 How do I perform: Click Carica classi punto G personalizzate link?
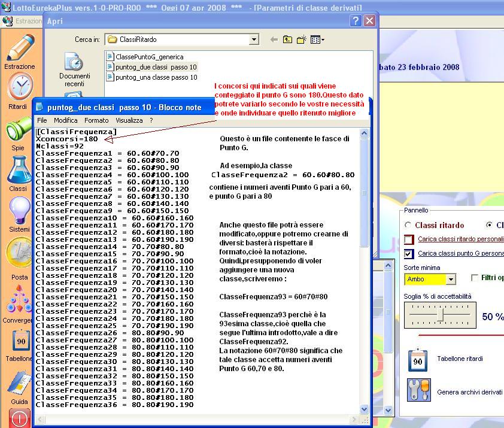[461, 253]
